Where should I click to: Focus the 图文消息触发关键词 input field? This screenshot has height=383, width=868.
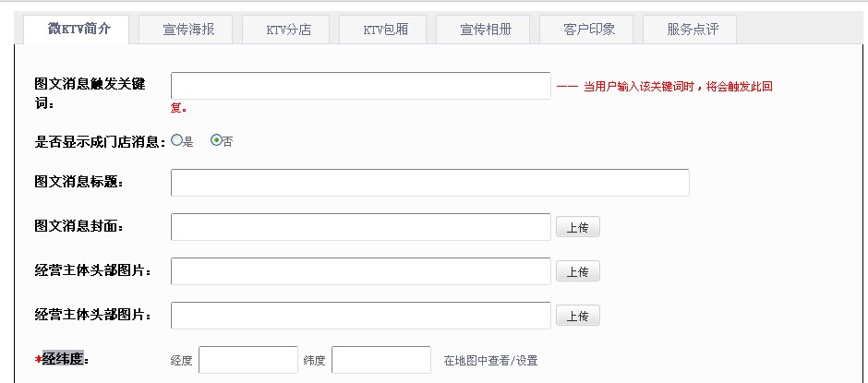coord(360,86)
